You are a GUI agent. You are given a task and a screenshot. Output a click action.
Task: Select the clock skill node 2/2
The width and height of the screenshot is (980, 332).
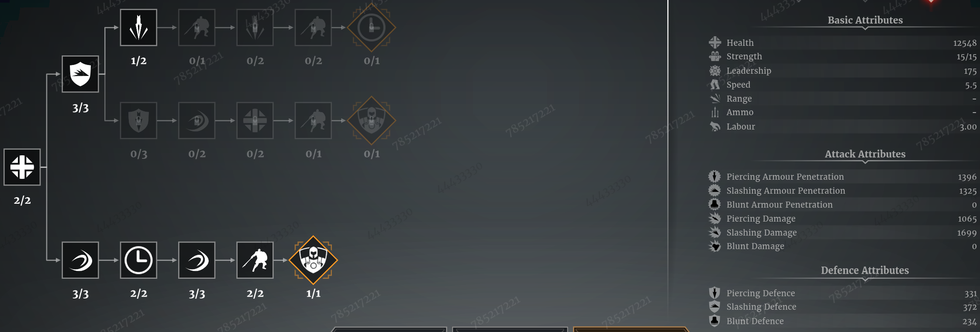click(138, 260)
